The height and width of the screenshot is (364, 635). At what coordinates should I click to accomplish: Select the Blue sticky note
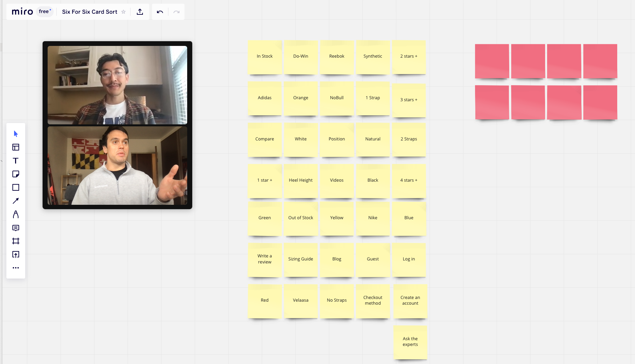tap(409, 219)
